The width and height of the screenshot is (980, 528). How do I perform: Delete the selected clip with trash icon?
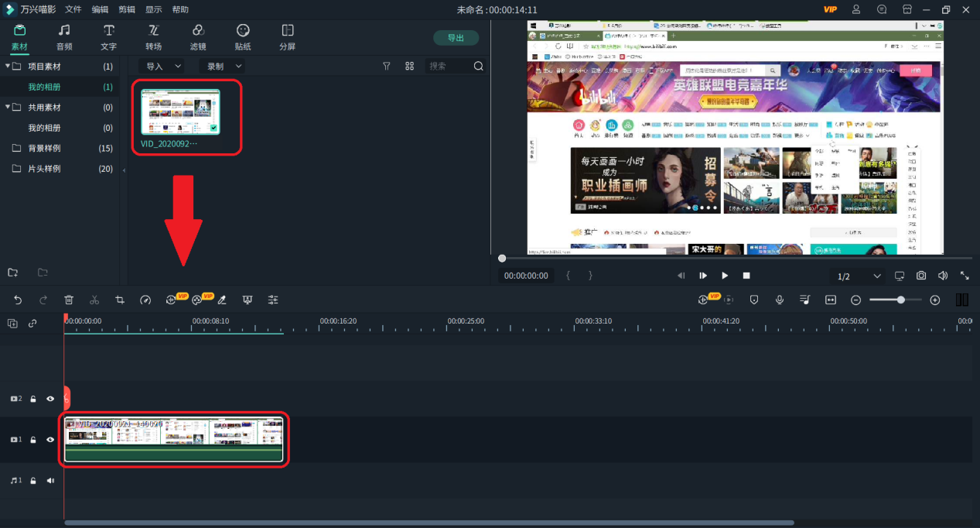[69, 300]
